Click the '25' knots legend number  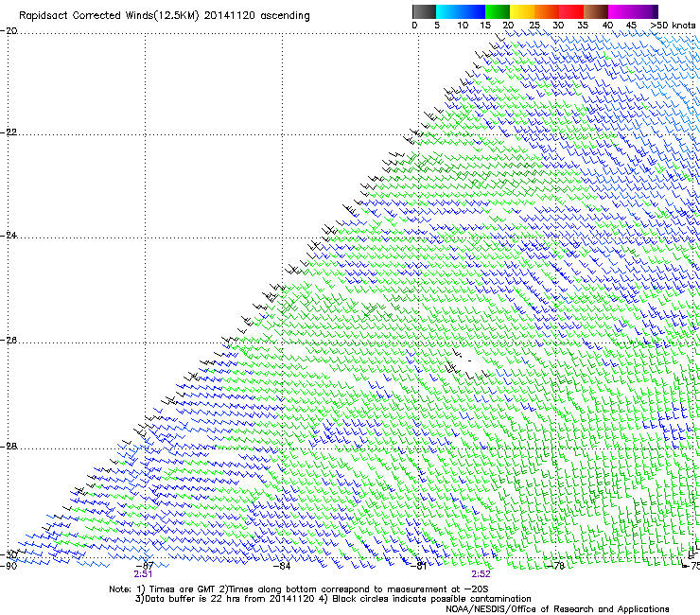(x=534, y=26)
